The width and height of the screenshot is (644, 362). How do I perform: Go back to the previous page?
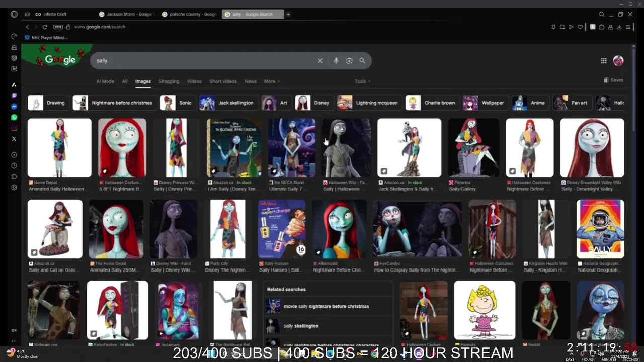[28, 27]
